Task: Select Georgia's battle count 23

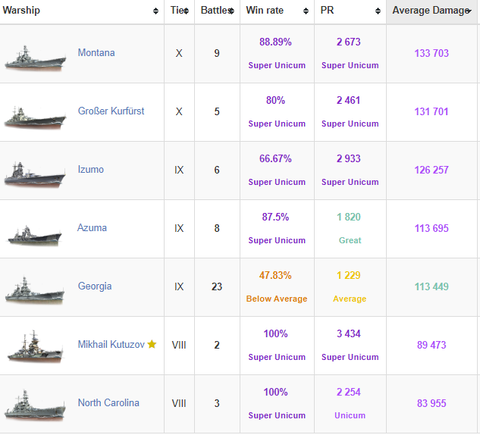Action: pos(217,287)
